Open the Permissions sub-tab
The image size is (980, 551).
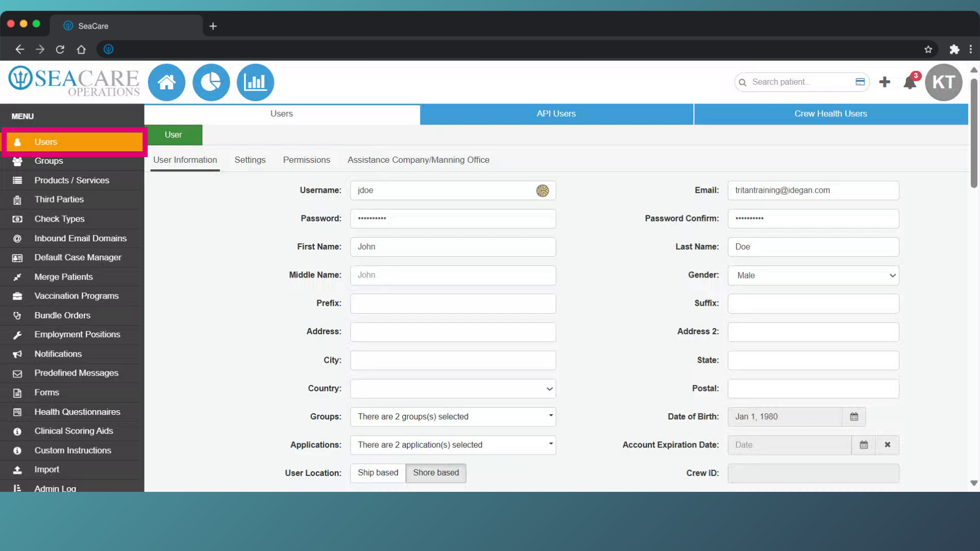pos(307,160)
